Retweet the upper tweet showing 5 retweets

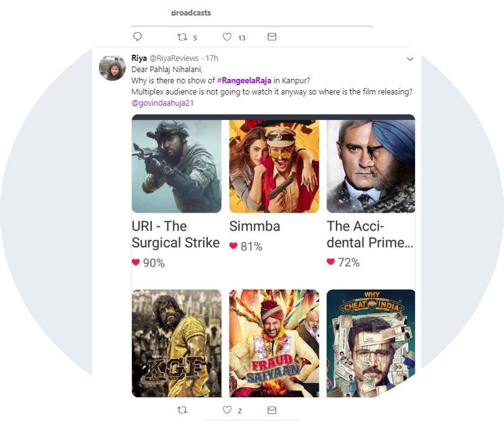(182, 37)
